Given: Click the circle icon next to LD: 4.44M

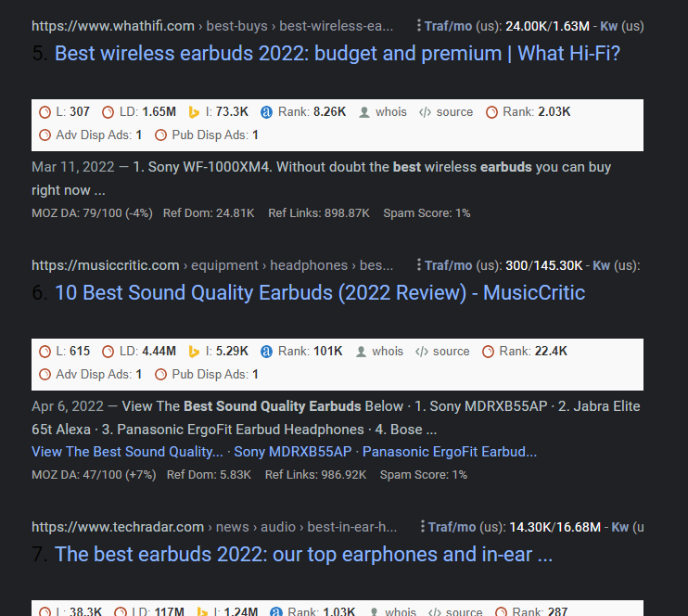Looking at the screenshot, I should [x=108, y=352].
